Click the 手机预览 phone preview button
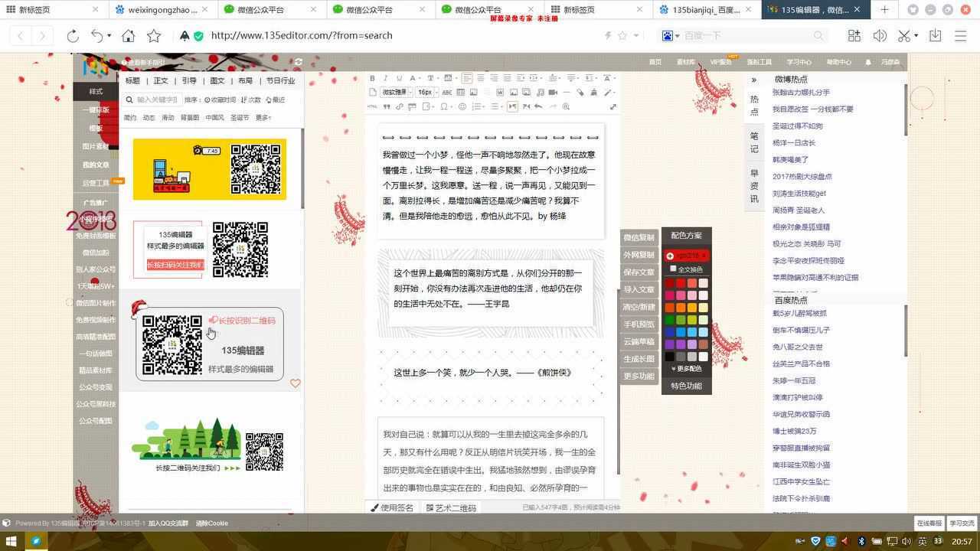Viewport: 980px width, 551px height. (639, 325)
